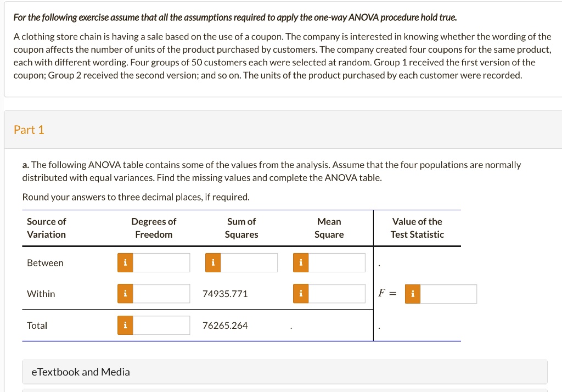This screenshot has height=392, width=562.
Task: Click the Value of the Test Statistic header
Action: (417, 228)
